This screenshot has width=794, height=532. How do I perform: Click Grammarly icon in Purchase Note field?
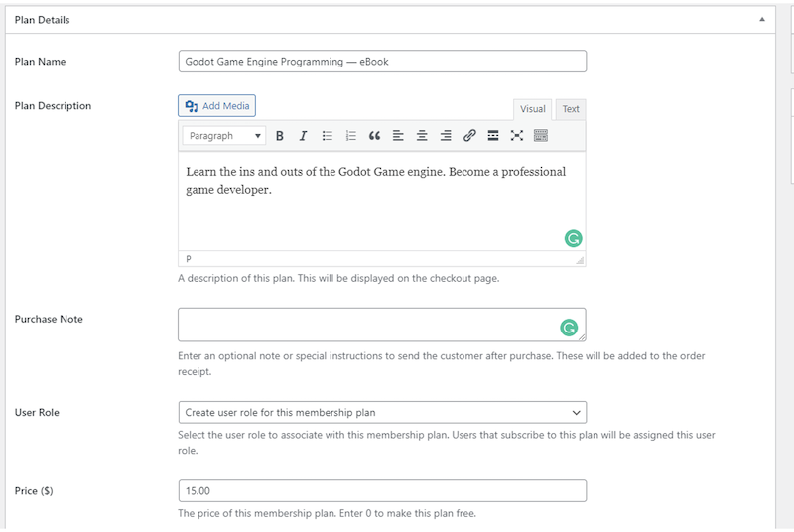click(569, 328)
